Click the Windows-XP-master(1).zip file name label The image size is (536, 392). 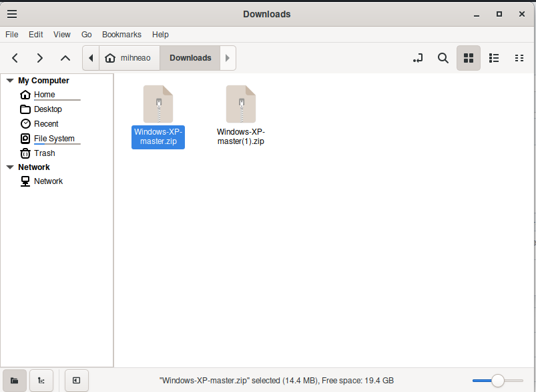[241, 137]
